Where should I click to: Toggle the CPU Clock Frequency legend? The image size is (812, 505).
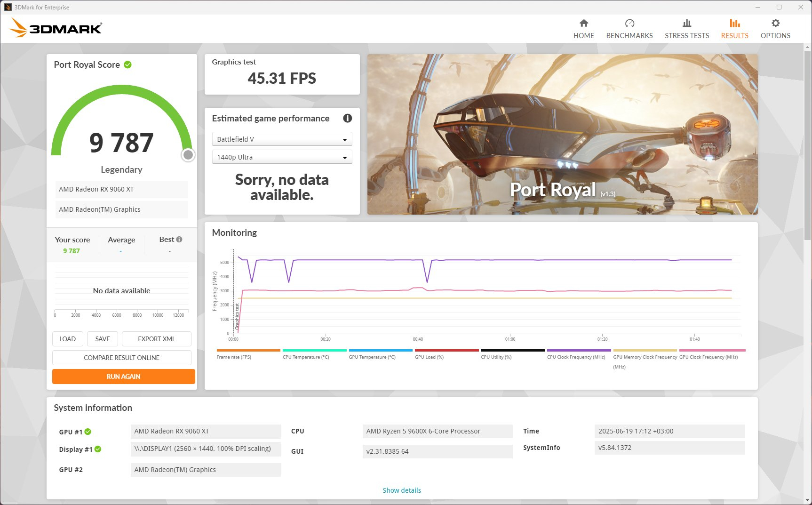[x=579, y=354]
